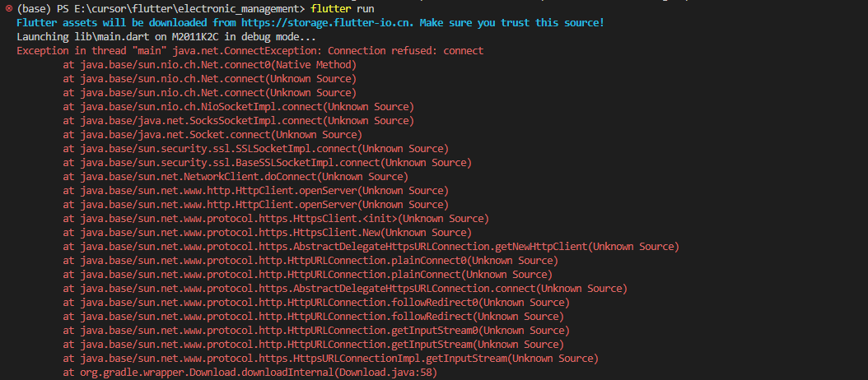Click the Net.connect0(Native Method) stack line
This screenshot has height=380, width=868.
[x=209, y=64]
